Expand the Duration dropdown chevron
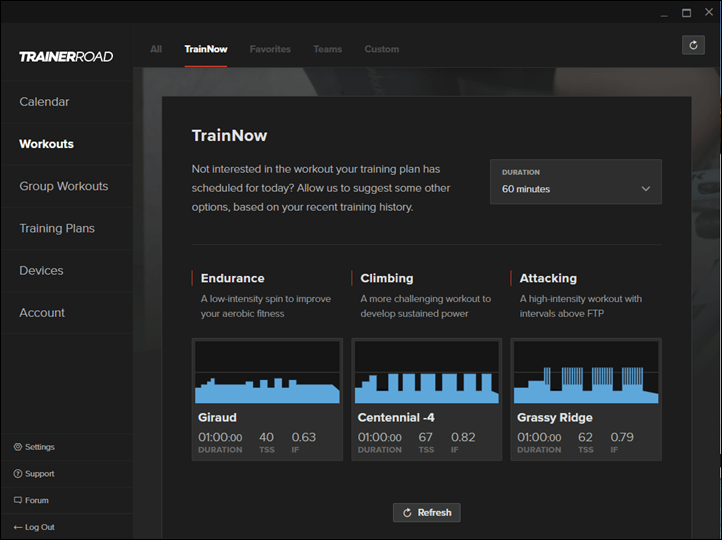This screenshot has width=722, height=540. pyautogui.click(x=646, y=189)
